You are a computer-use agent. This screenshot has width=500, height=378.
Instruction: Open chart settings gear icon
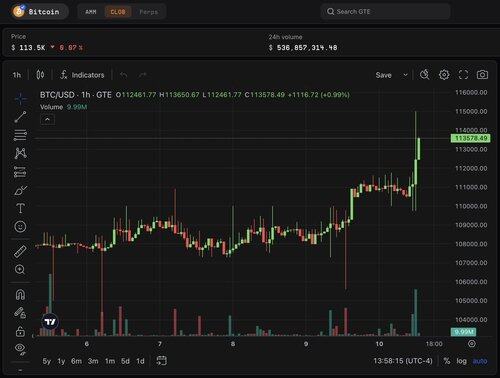click(x=444, y=75)
